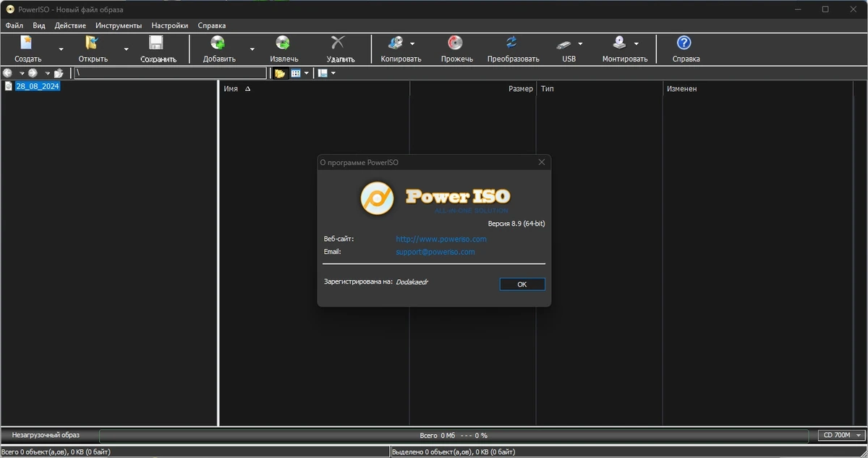This screenshot has width=868, height=458.
Task: Click the Up one level folder icon
Action: click(59, 73)
